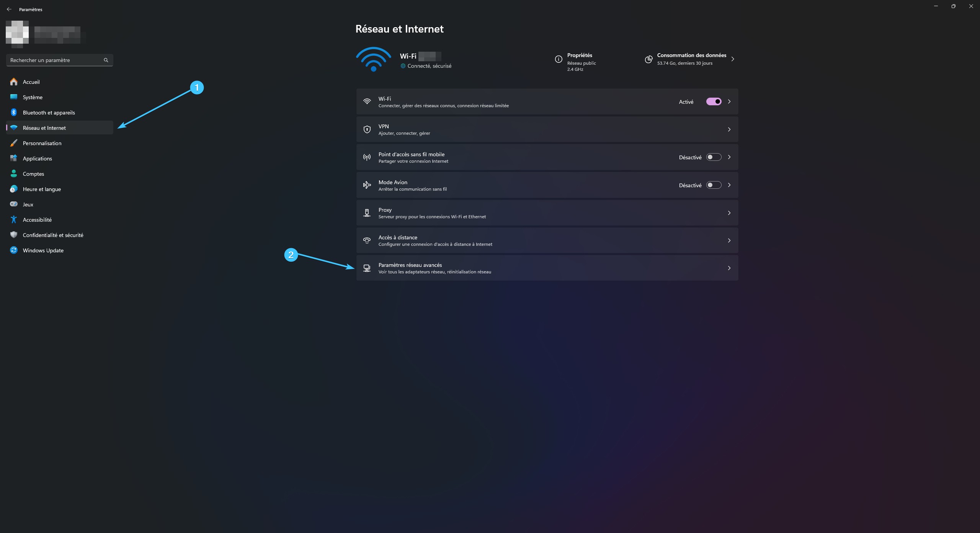Click the search magnifier icon
This screenshot has height=533, width=980.
tap(106, 60)
